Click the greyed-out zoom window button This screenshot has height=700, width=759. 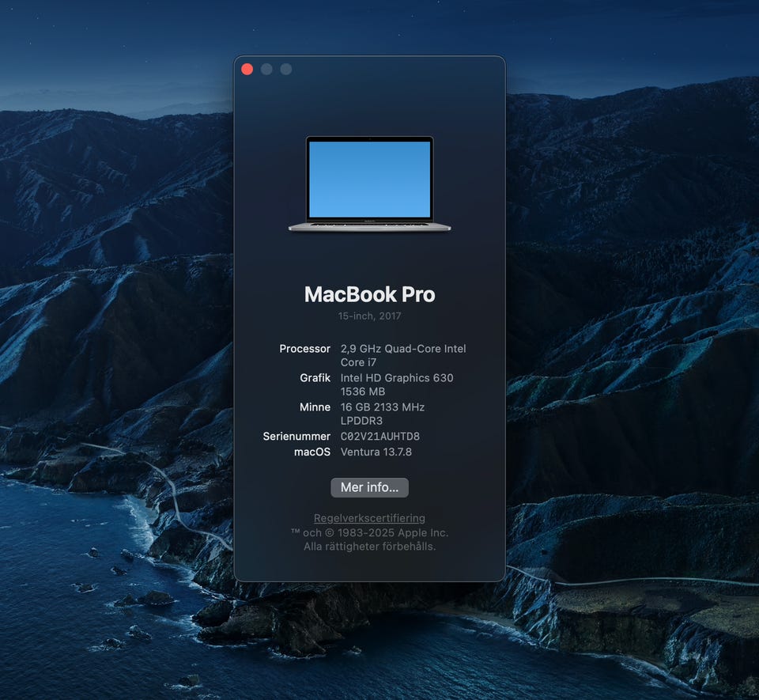[286, 70]
